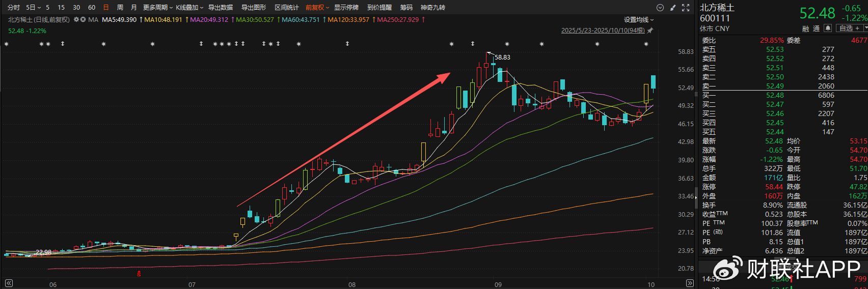Select the daily 日 K-line period
Screen dimensions: 868x289
[x=106, y=8]
